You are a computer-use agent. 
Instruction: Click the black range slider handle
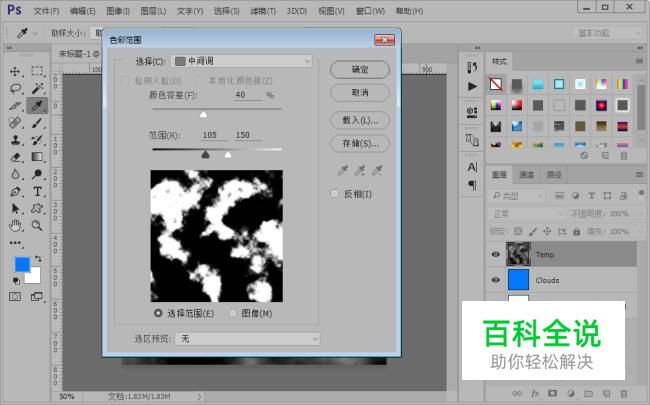[205, 155]
